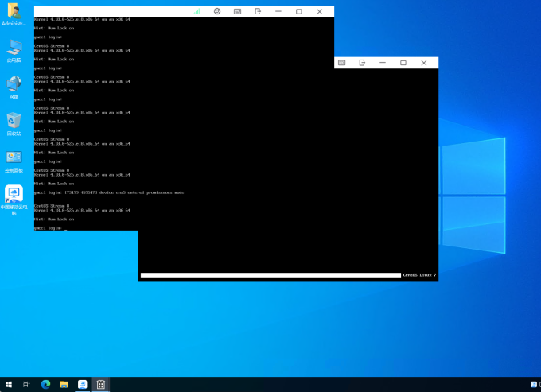The height and width of the screenshot is (392, 541).
Task: Open File Explorer from the taskbar
Action: pyautogui.click(x=64, y=384)
